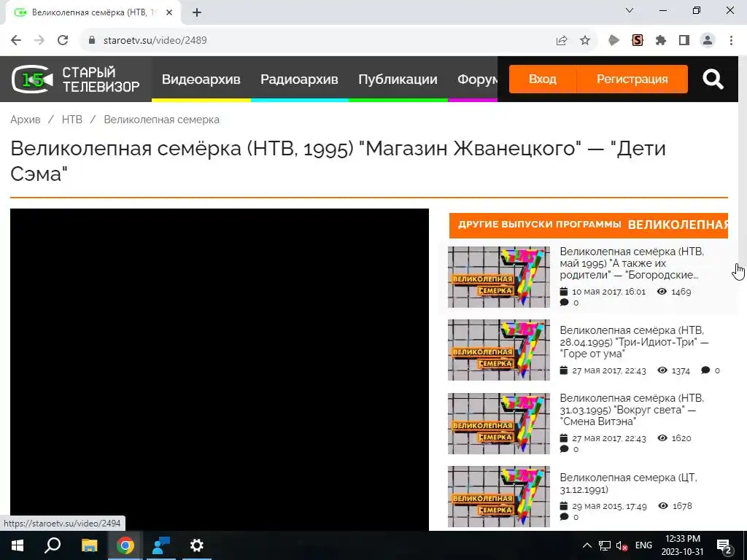Open the site search magnifier icon
The image size is (747, 560).
[713, 79]
